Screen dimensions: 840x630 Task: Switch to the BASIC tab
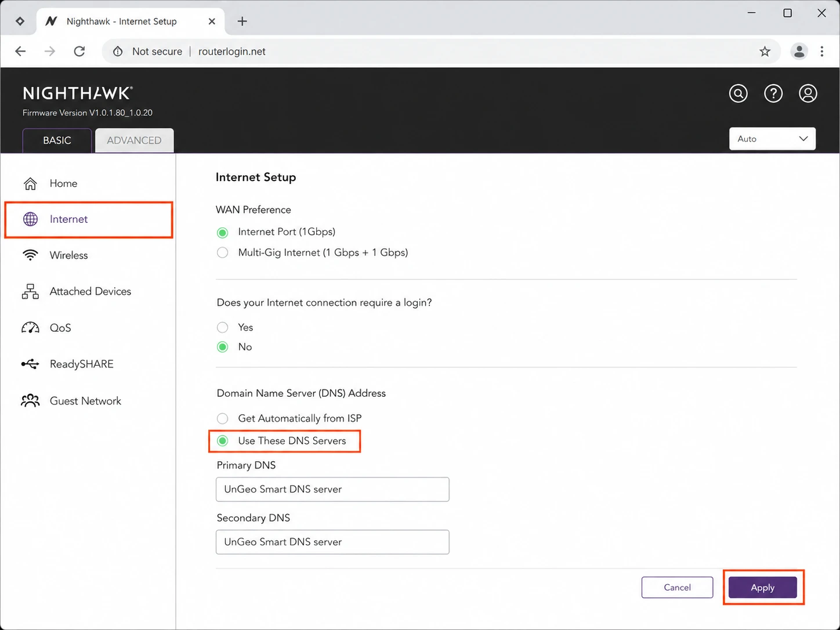(57, 140)
